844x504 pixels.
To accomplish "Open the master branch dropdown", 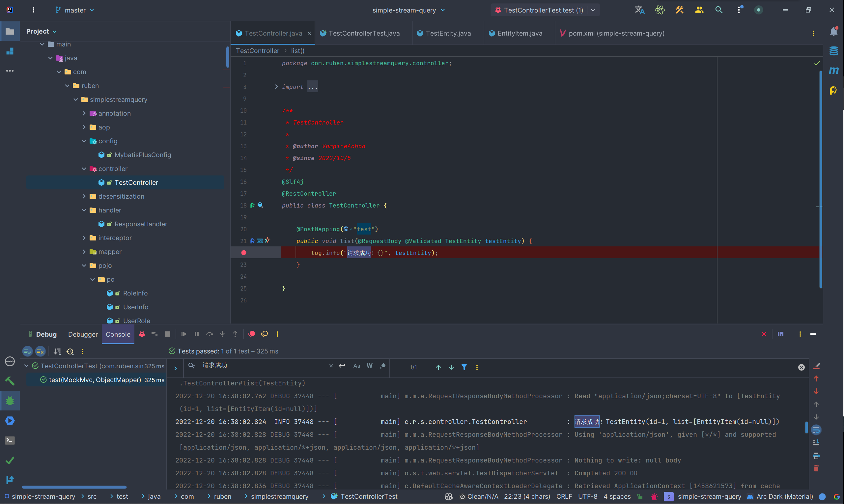I will [75, 10].
